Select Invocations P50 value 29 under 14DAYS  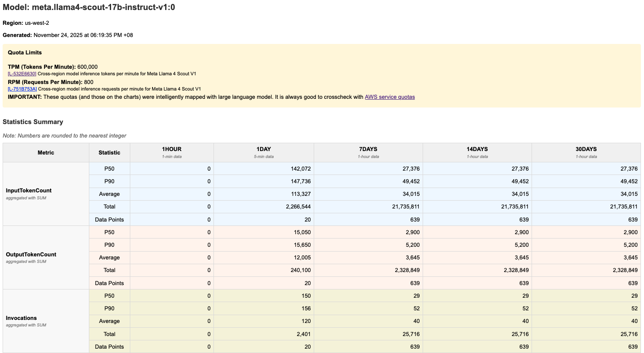click(525, 296)
